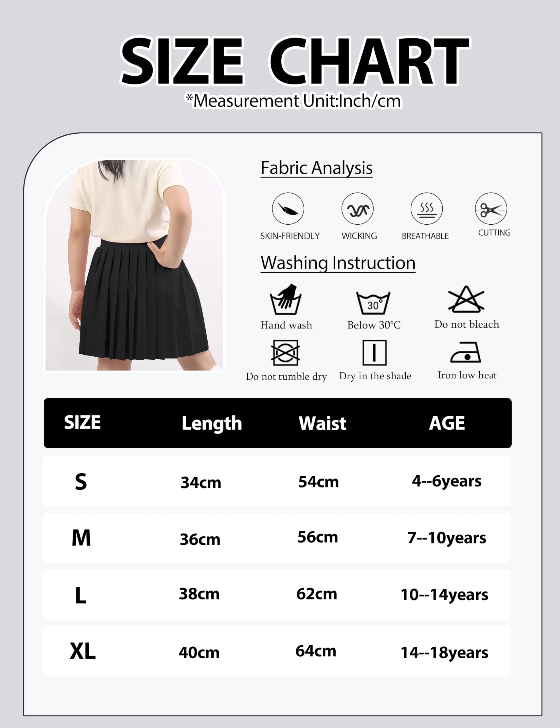The image size is (560, 728).
Task: Click the wicking wave icon
Action: tap(357, 209)
